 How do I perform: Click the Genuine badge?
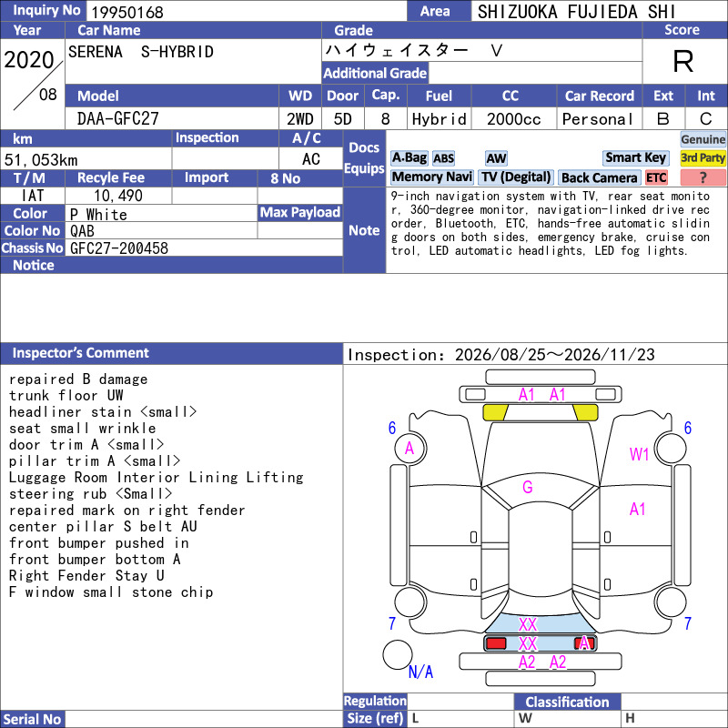pyautogui.click(x=703, y=139)
